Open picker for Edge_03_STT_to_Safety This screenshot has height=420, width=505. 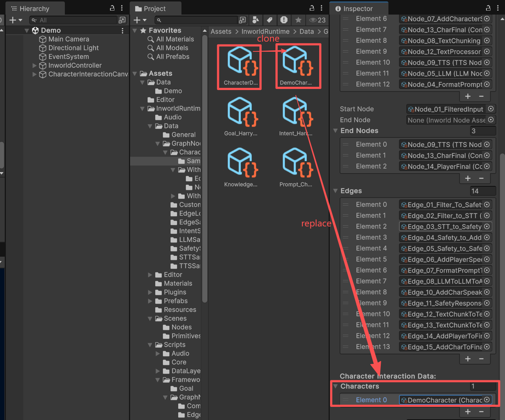487,227
